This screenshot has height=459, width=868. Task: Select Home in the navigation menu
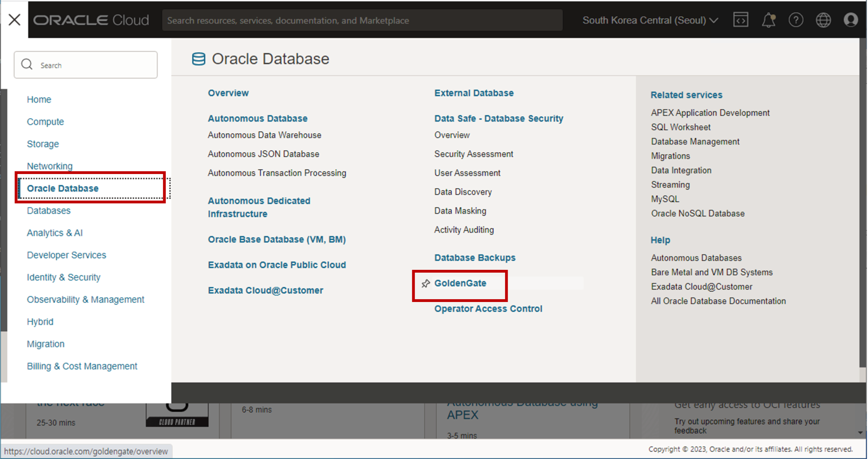click(x=39, y=100)
